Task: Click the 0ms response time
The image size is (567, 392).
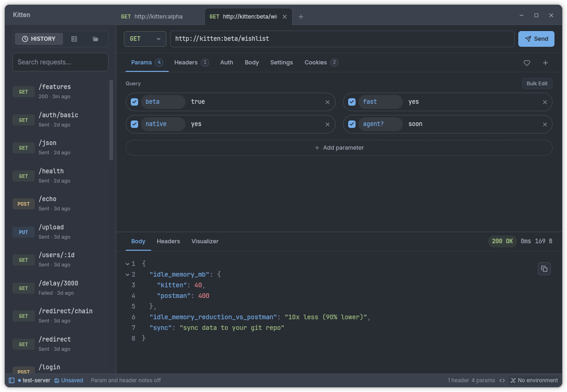Action: pyautogui.click(x=526, y=241)
